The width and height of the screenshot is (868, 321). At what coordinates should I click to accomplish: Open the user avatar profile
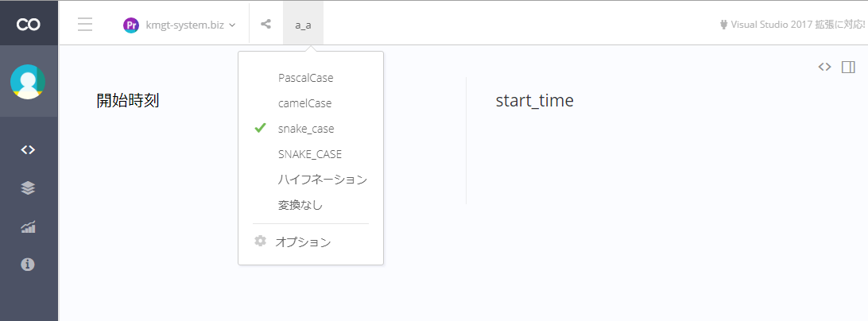(28, 81)
